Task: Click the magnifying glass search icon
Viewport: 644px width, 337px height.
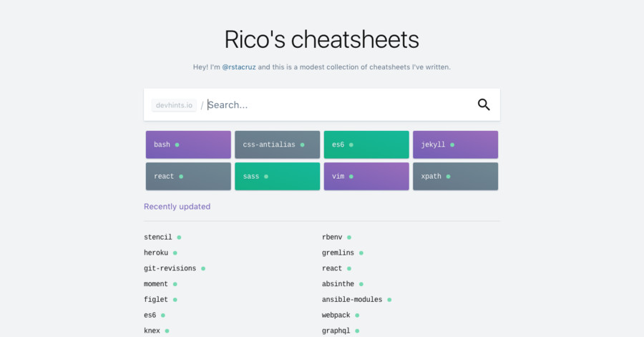Action: [x=484, y=104]
